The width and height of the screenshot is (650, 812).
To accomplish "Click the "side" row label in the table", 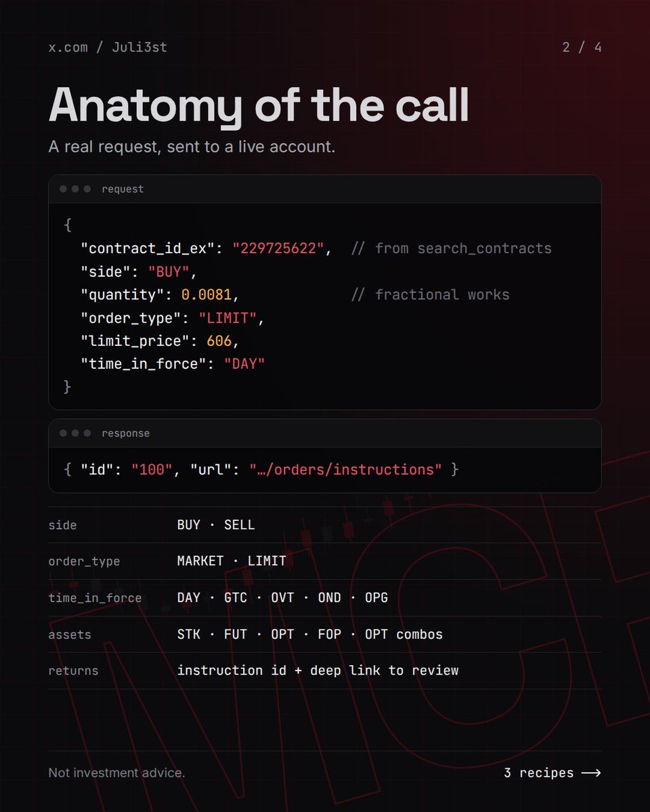I will (x=62, y=525).
